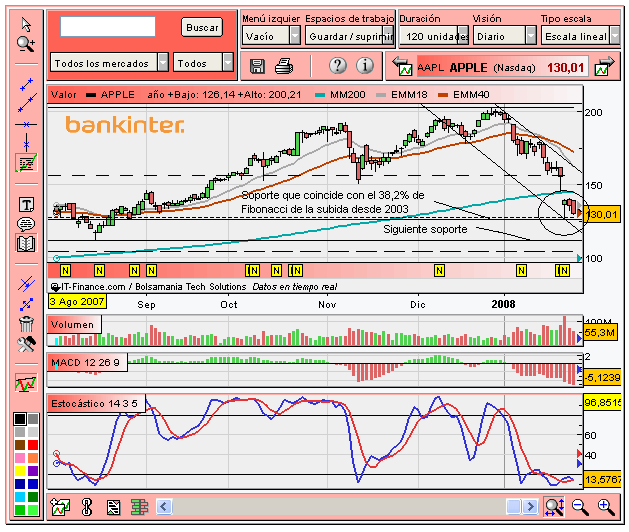Click the first news 'N' marker on the left
Image resolution: width=629 pixels, height=532 pixels.
pyautogui.click(x=65, y=271)
